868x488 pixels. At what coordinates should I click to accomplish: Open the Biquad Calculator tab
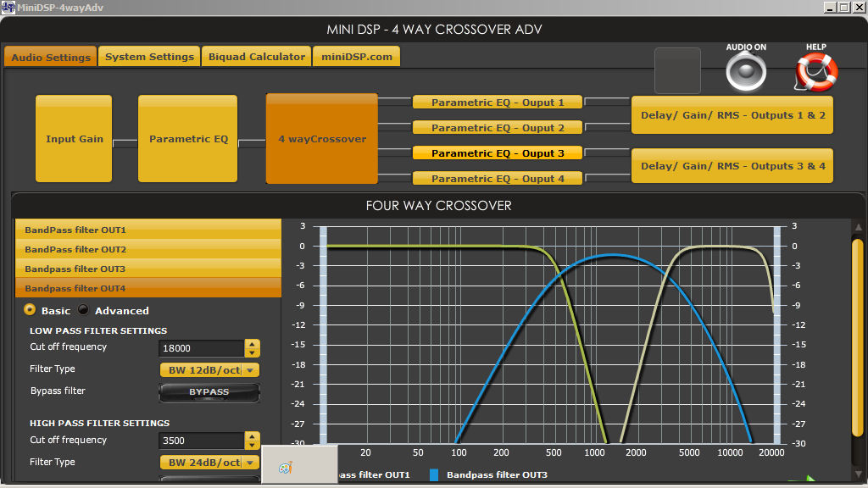click(256, 57)
